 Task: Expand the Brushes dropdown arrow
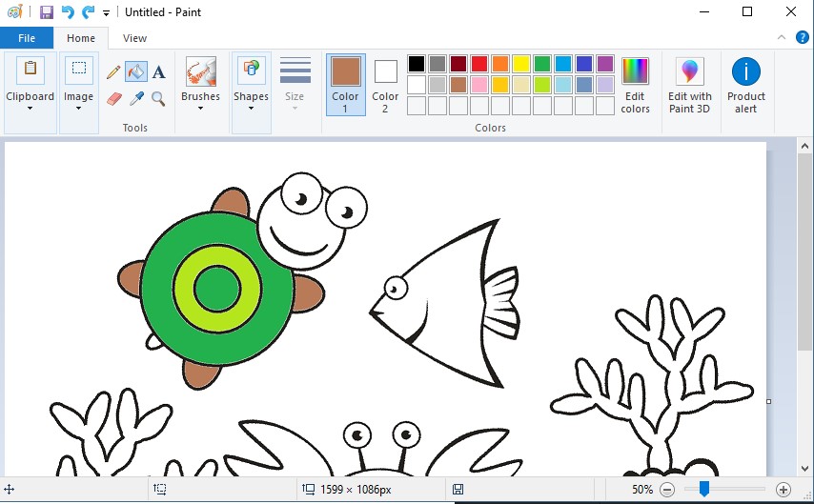(x=200, y=109)
